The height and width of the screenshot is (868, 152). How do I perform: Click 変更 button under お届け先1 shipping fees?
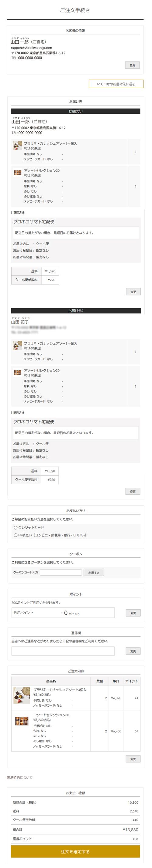(x=133, y=291)
